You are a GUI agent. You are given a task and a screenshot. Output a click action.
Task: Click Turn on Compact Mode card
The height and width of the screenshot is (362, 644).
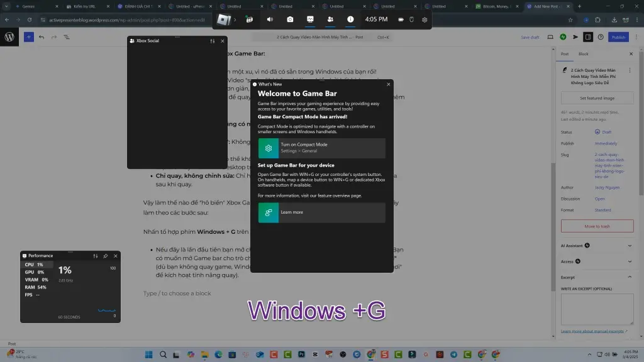click(x=321, y=148)
